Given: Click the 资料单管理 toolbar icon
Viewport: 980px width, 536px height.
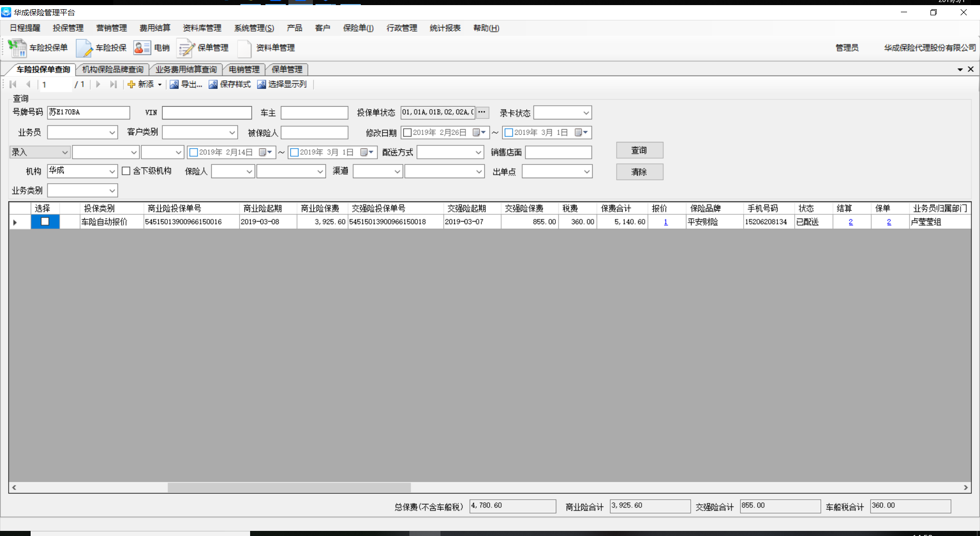Looking at the screenshot, I should pyautogui.click(x=245, y=48).
